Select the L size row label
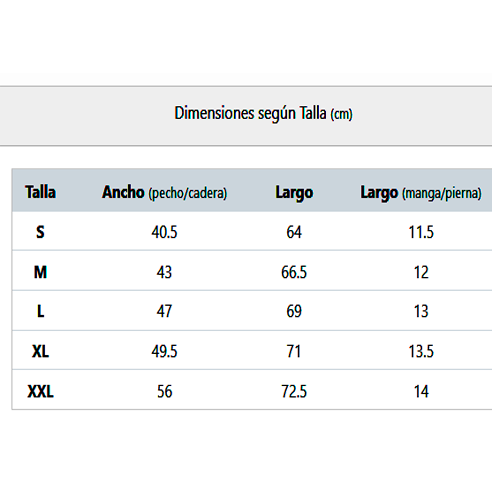 40,311
